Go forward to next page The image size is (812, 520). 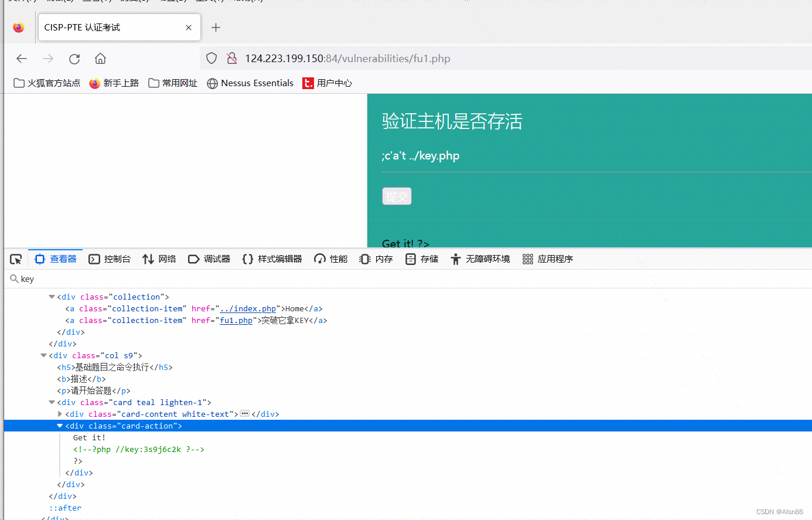(48, 59)
